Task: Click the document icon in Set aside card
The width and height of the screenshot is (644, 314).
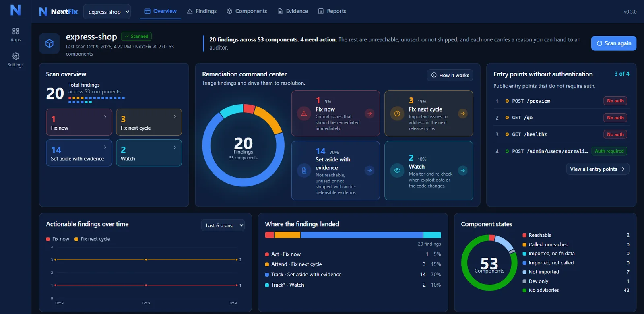Action: [304, 171]
